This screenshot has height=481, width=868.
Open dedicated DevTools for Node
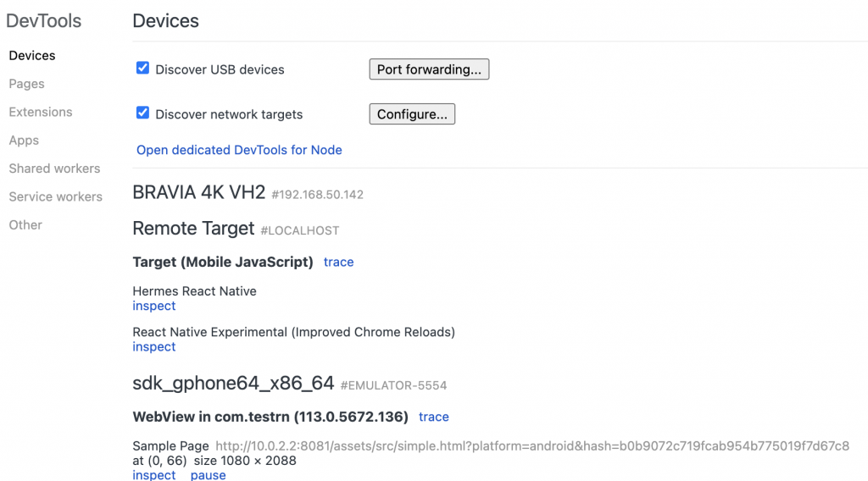click(x=239, y=150)
